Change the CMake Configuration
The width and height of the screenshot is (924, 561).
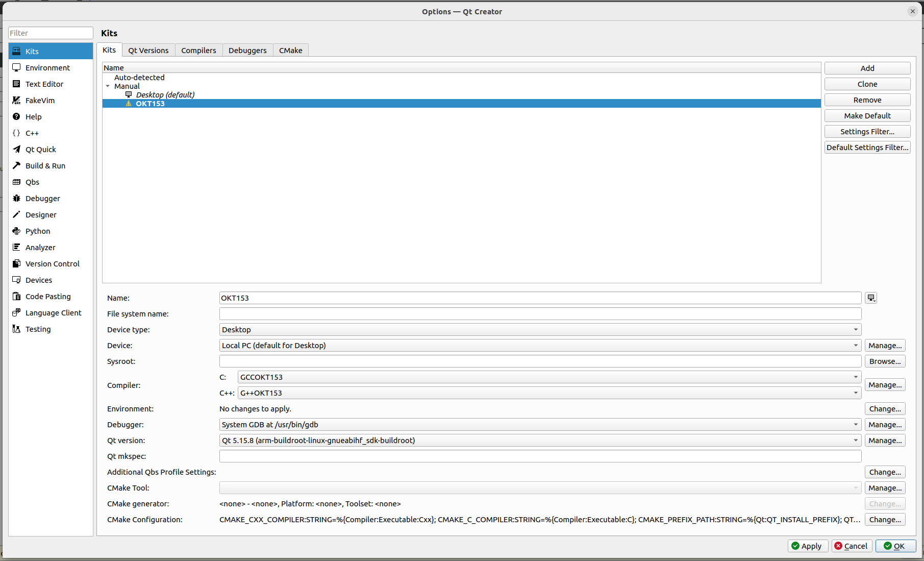(885, 520)
